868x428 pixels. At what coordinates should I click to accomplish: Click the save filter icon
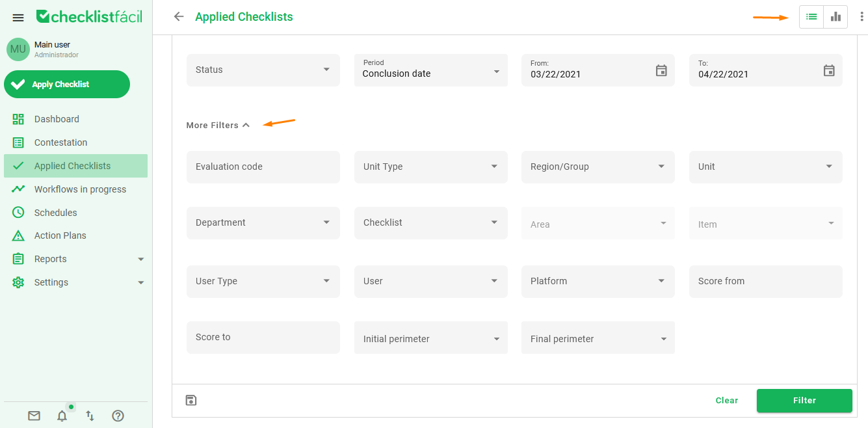tap(191, 400)
